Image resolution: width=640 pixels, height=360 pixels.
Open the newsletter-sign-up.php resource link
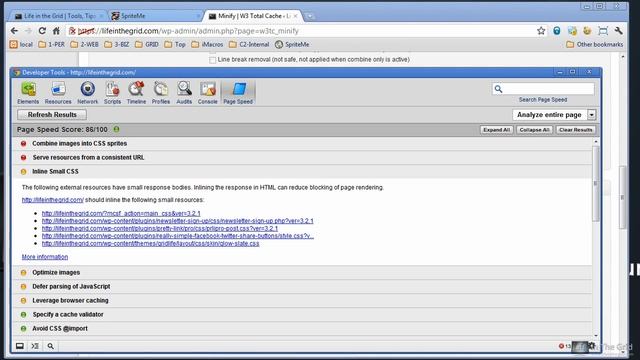point(178,221)
